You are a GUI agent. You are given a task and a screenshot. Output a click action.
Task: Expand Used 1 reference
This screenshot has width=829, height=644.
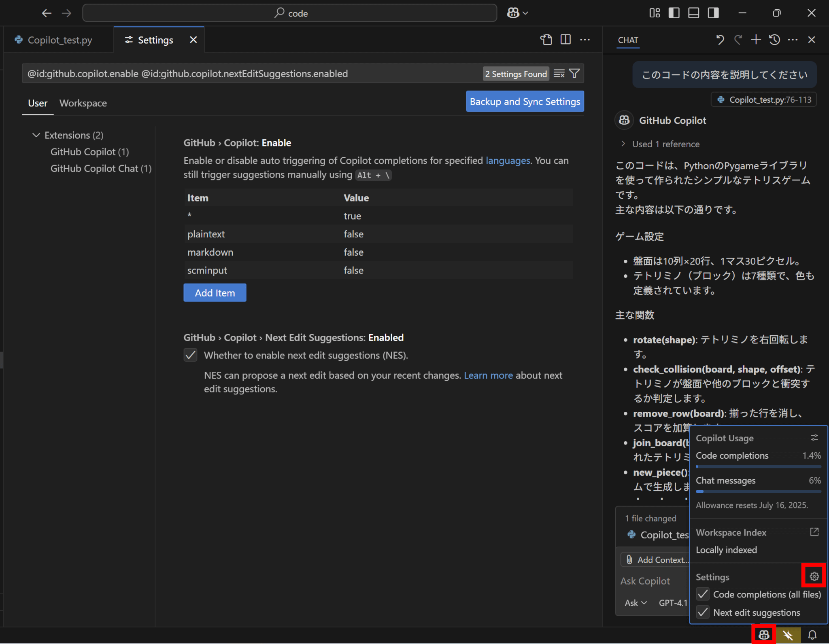tap(661, 144)
